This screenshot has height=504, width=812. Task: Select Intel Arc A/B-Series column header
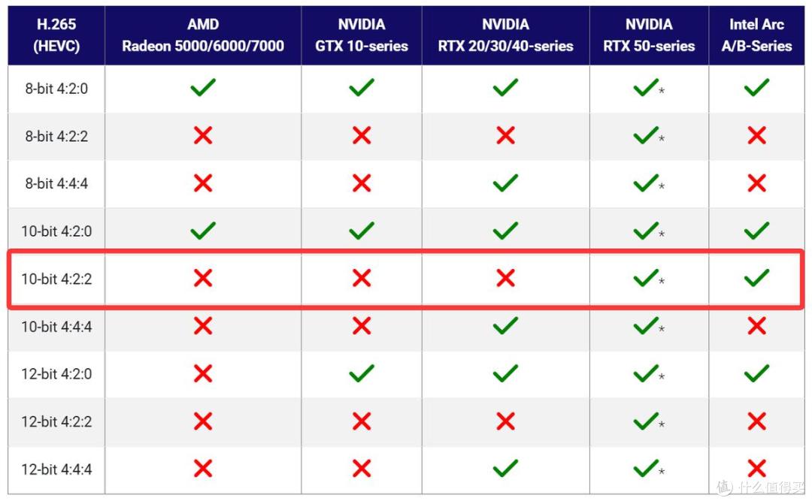(756, 35)
